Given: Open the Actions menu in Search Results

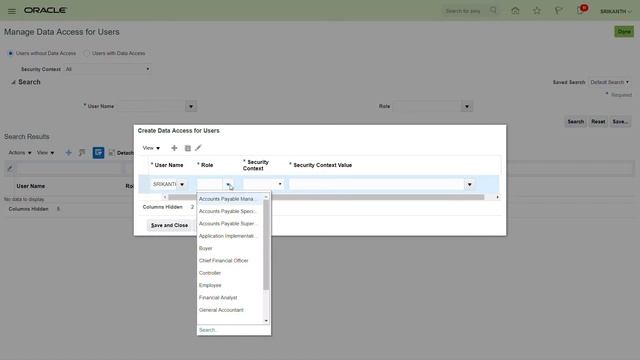Looking at the screenshot, I should point(20,153).
